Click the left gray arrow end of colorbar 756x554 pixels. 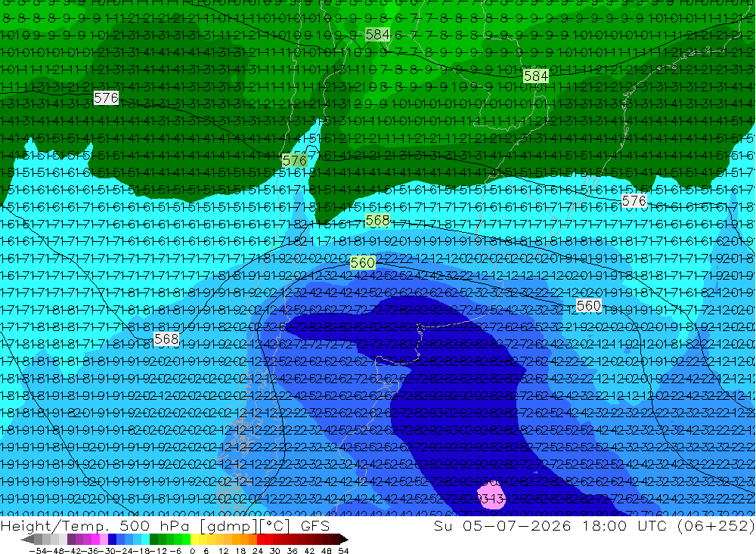pyautogui.click(x=27, y=539)
